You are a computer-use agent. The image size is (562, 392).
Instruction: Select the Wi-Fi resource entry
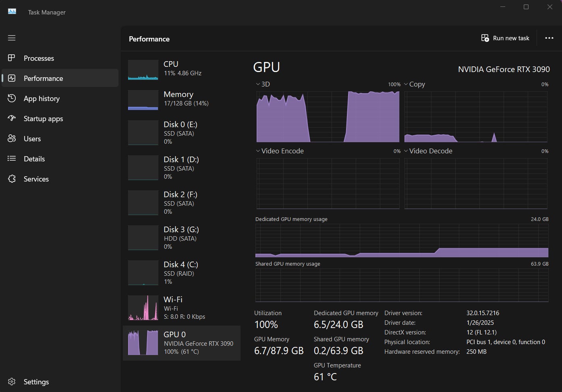[x=182, y=308]
